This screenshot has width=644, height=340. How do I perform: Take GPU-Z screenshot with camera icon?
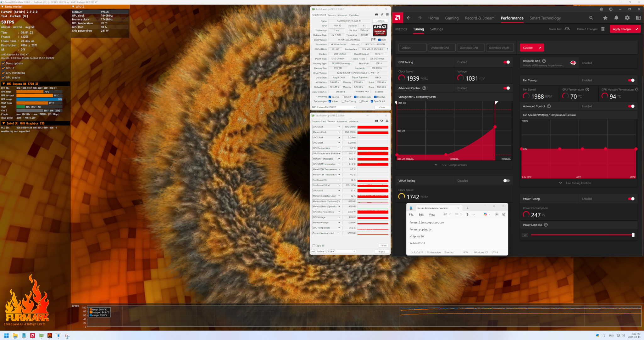coord(376,14)
